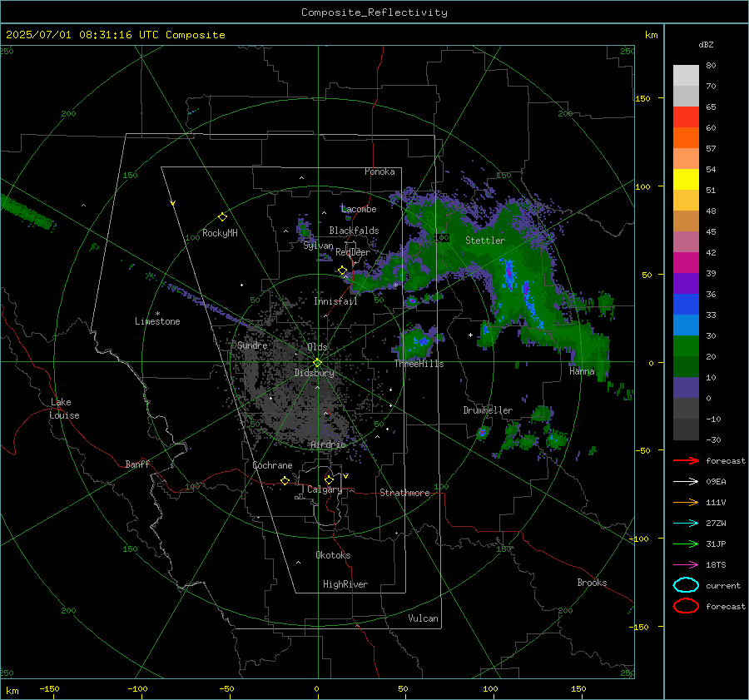
Task: Click the 'Banff' town label
Action: pos(137,464)
